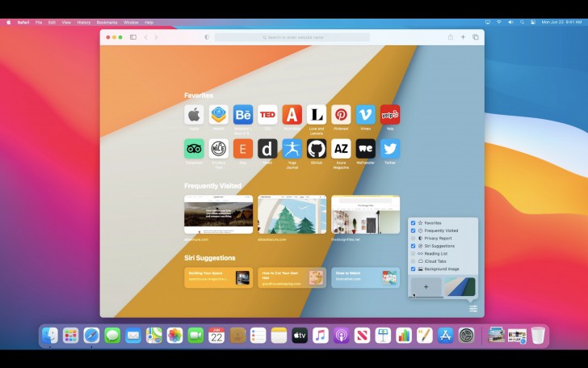Open the Twitter favorite tile
The image size is (588, 368).
click(x=390, y=149)
